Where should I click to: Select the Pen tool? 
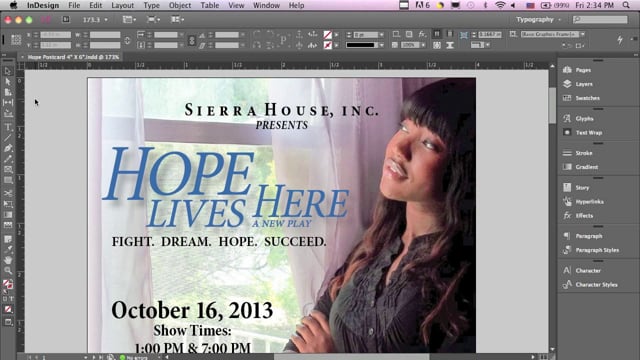pyautogui.click(x=8, y=148)
